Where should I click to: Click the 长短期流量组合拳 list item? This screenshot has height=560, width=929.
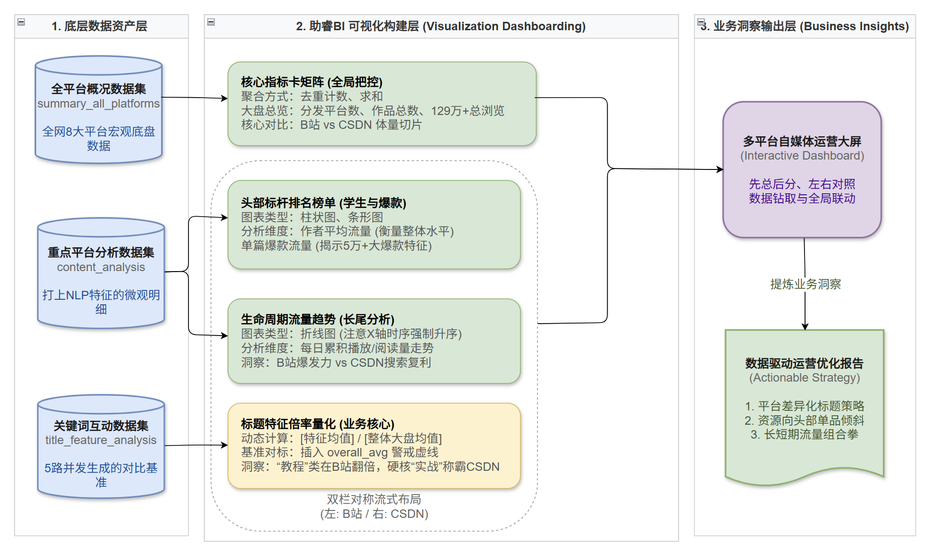click(805, 435)
